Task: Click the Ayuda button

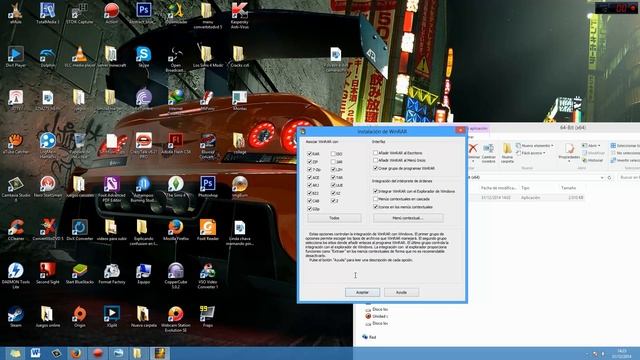Action: 401,292
